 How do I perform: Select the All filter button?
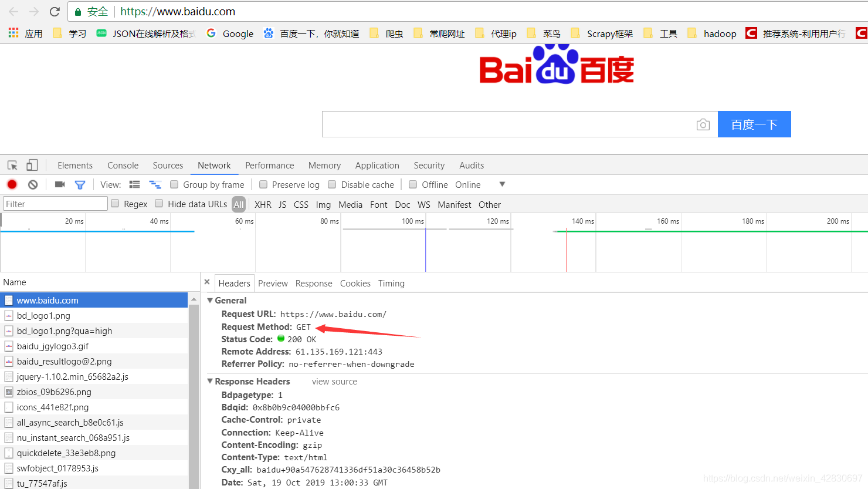pyautogui.click(x=239, y=205)
